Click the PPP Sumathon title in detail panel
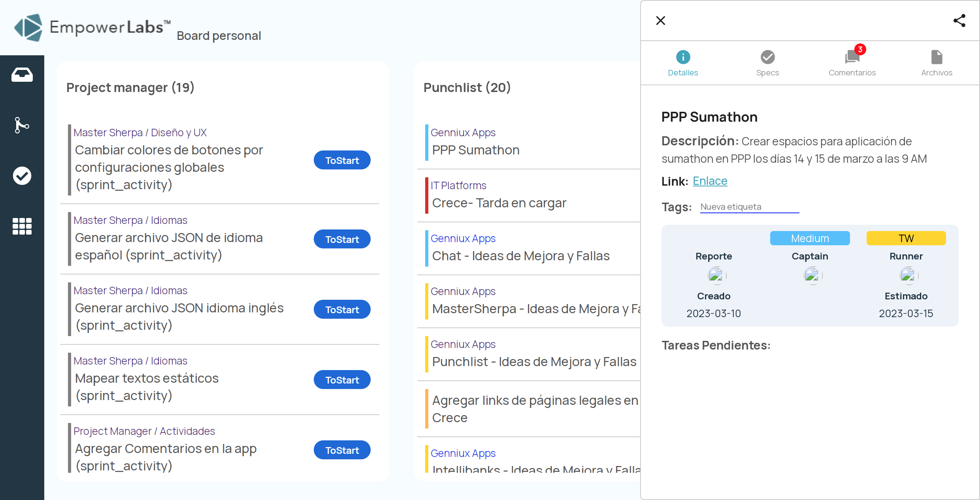The image size is (980, 500). [x=709, y=117]
